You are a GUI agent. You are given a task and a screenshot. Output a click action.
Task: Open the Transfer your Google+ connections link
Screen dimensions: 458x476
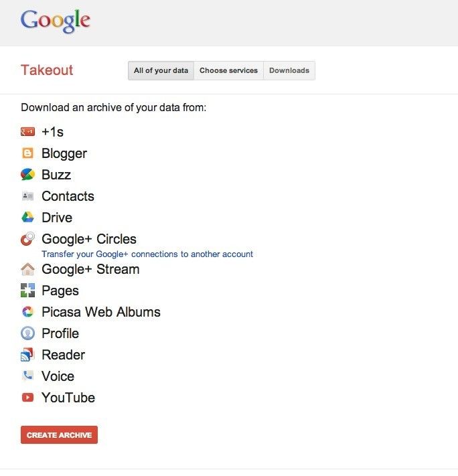click(147, 254)
